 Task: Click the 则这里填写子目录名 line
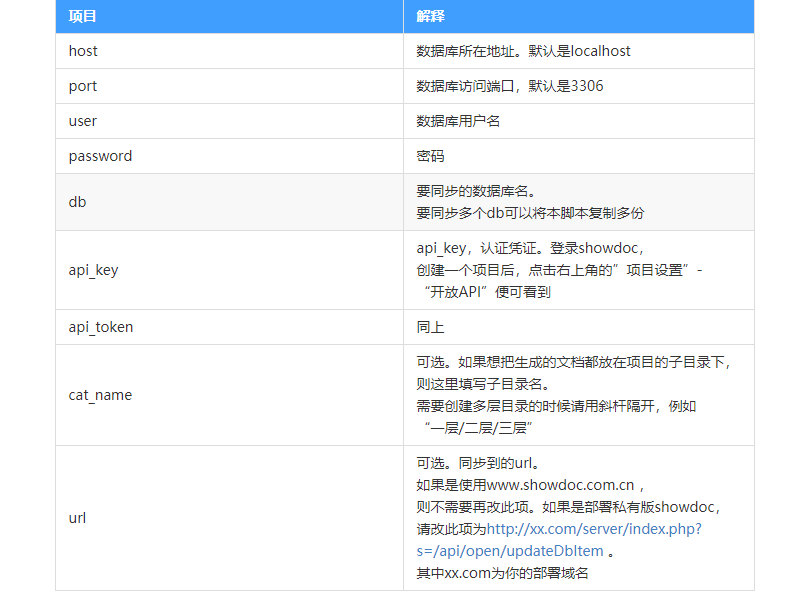pyautogui.click(x=484, y=384)
